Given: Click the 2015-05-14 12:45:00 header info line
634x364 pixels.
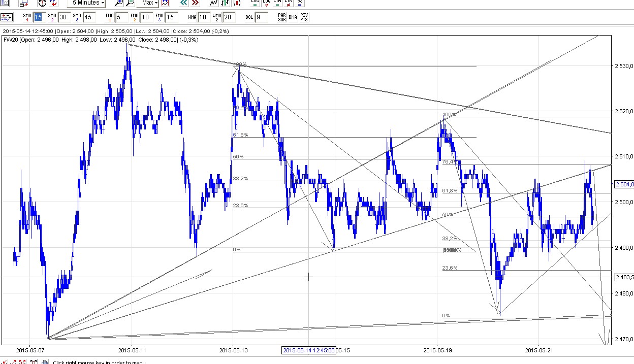Looking at the screenshot, I should (x=116, y=31).
